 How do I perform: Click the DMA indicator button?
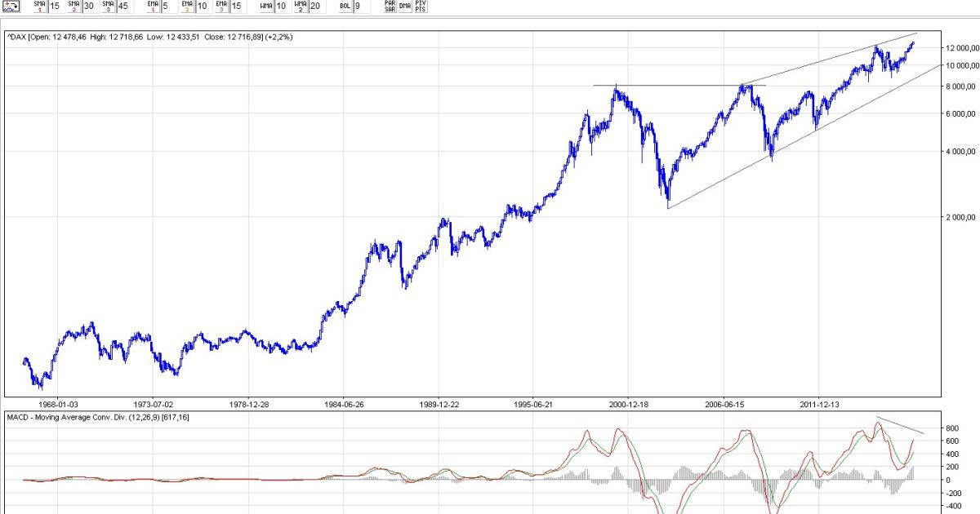[x=405, y=6]
